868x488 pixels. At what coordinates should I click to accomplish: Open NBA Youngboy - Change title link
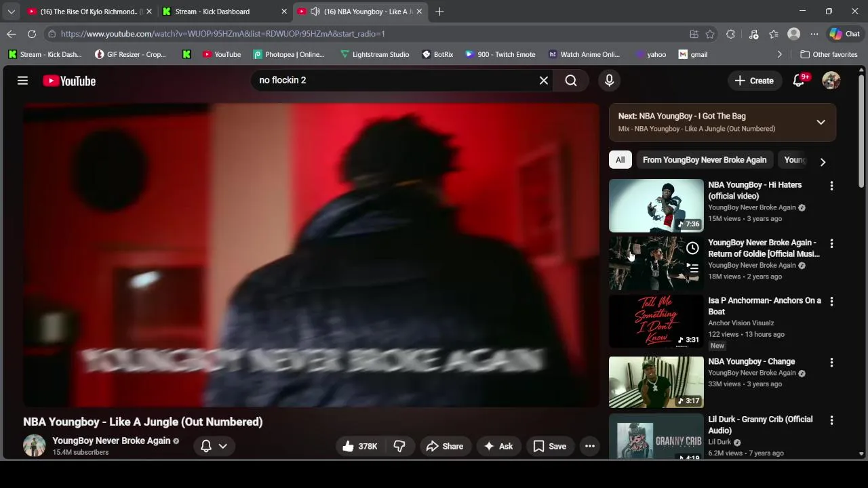click(751, 362)
